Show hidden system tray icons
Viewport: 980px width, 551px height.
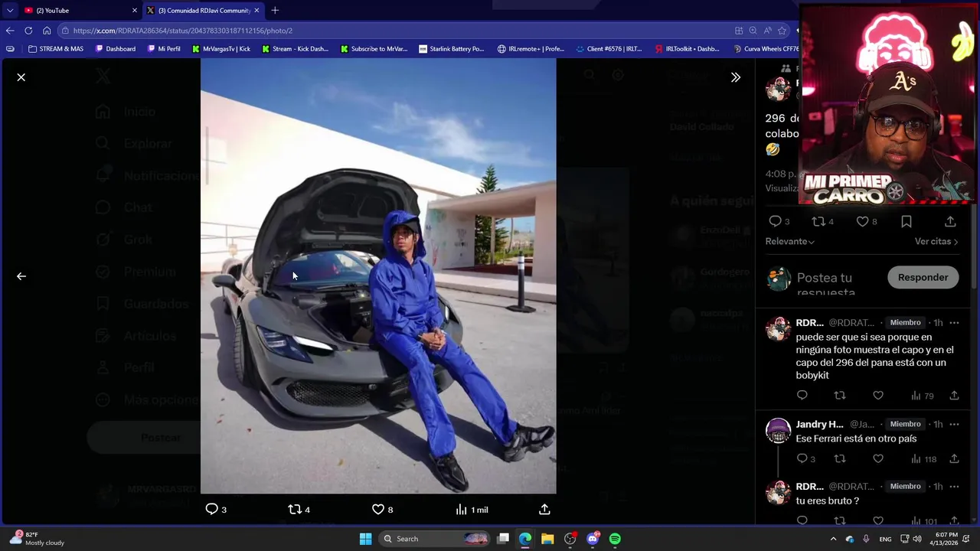click(x=834, y=539)
